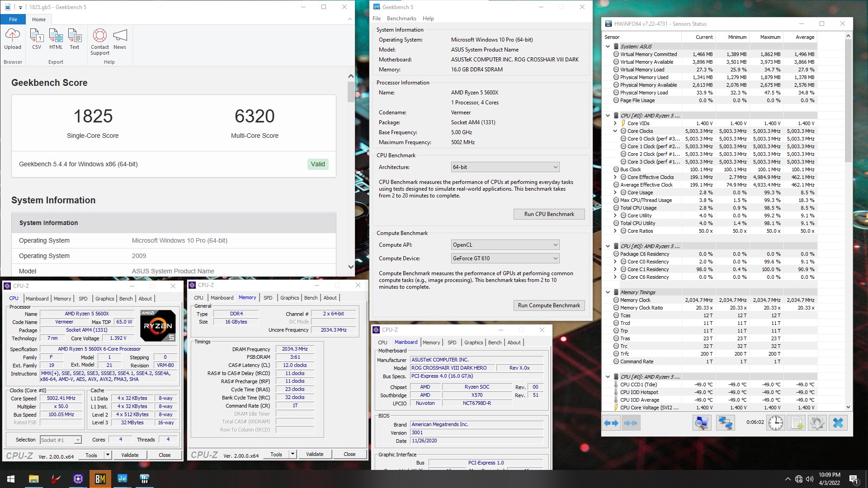Export results as CSV
This screenshot has height=488, width=868.
coord(37,39)
